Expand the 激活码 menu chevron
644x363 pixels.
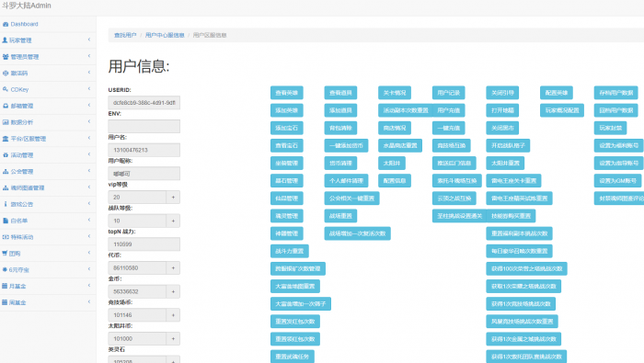click(x=89, y=73)
